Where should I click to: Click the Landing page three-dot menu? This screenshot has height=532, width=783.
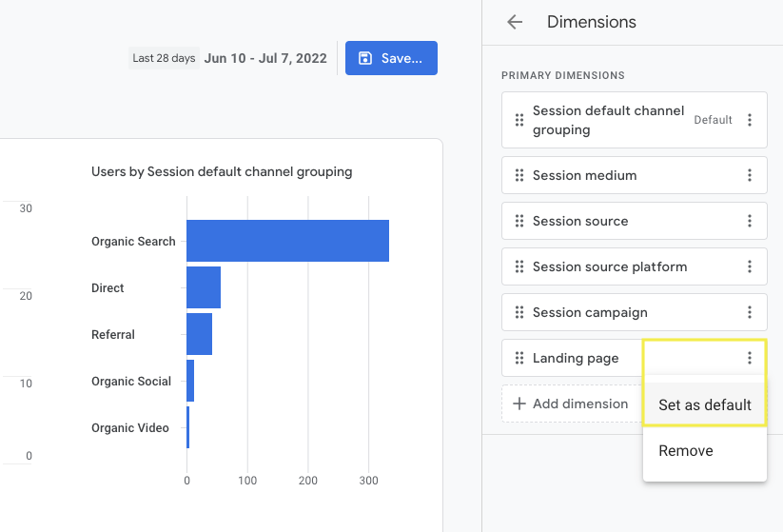coord(750,358)
